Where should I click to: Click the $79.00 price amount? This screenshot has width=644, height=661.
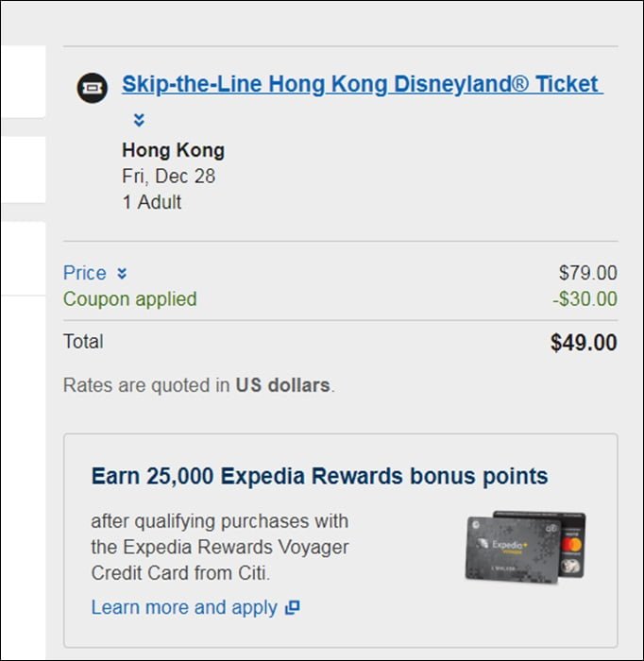coord(588,273)
